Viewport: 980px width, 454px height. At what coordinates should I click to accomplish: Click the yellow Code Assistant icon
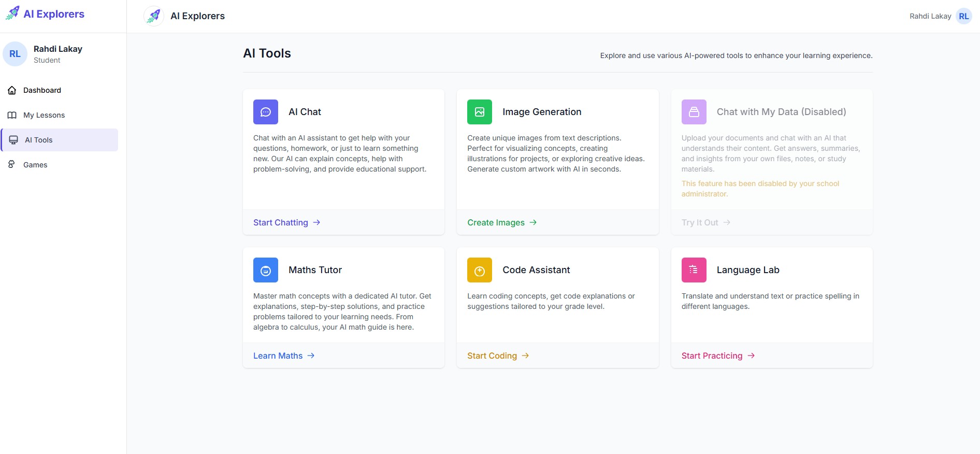[x=479, y=270]
